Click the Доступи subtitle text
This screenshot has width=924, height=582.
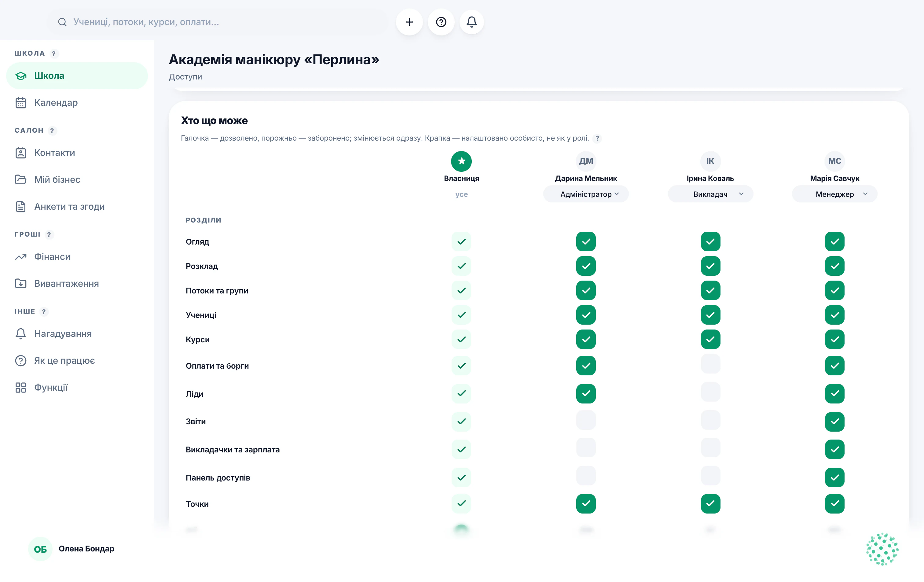pos(185,77)
